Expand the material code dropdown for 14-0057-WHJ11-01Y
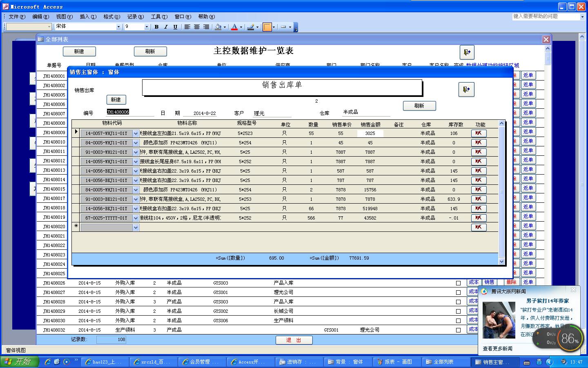This screenshot has width=588, height=368. pyautogui.click(x=136, y=133)
